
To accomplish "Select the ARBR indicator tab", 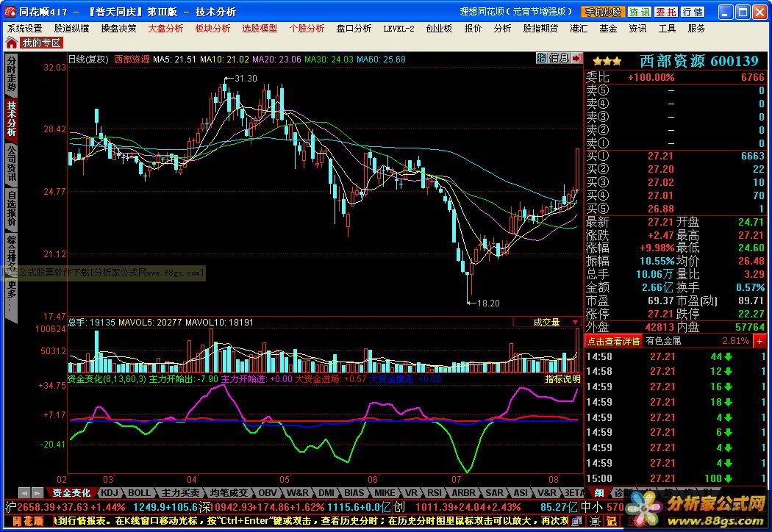I will point(464,492).
